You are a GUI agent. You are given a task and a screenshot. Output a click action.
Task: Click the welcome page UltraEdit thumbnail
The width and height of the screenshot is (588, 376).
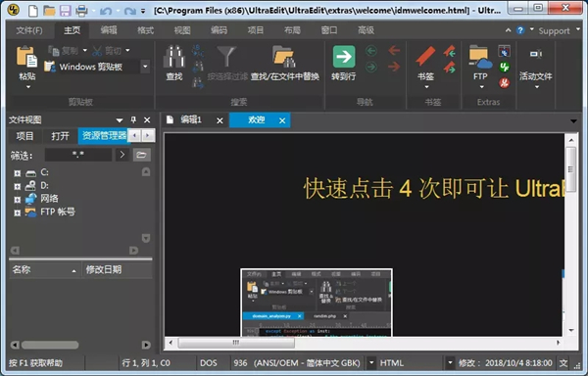click(x=317, y=303)
